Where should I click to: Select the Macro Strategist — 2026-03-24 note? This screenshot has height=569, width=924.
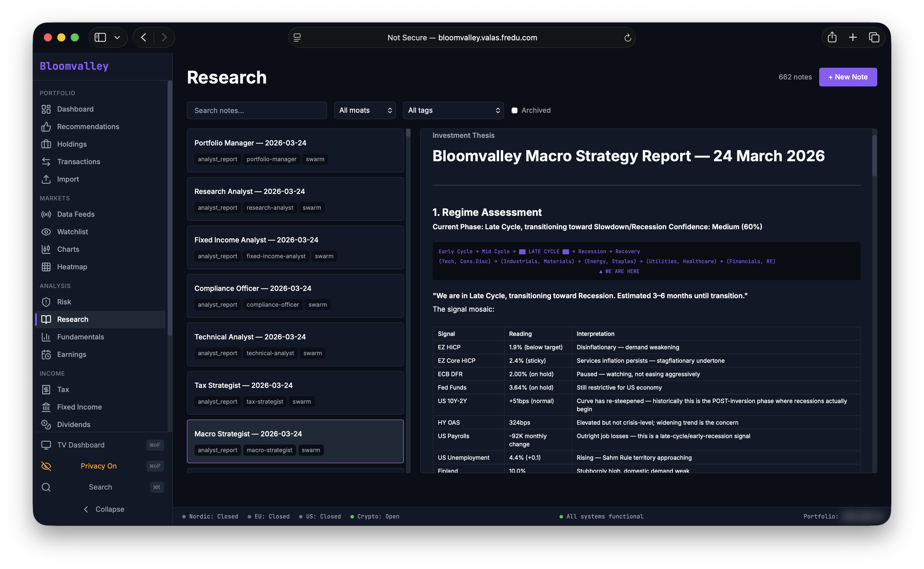click(x=295, y=441)
